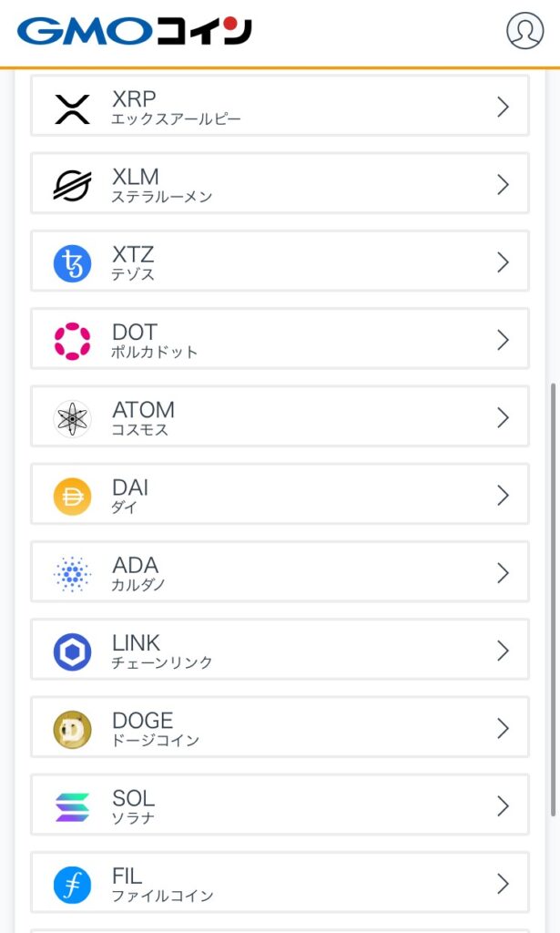Click the Chainlink LINK hexagon icon

[72, 651]
